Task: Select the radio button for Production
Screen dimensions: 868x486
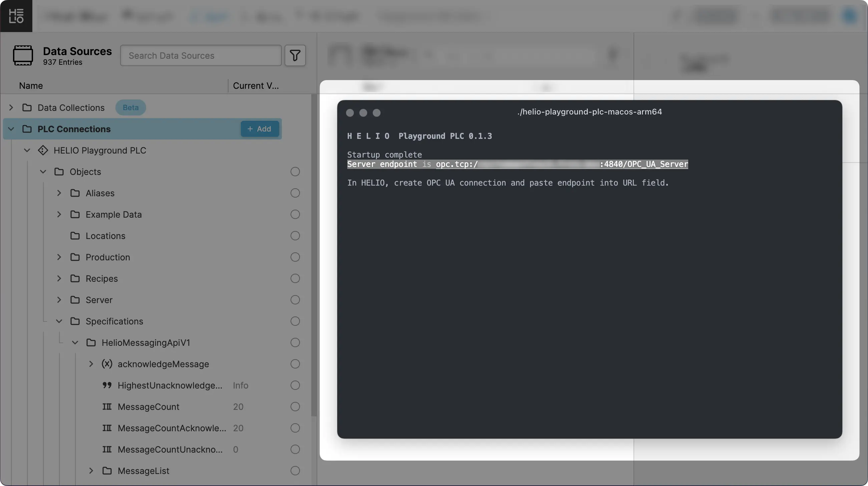Action: (x=295, y=257)
